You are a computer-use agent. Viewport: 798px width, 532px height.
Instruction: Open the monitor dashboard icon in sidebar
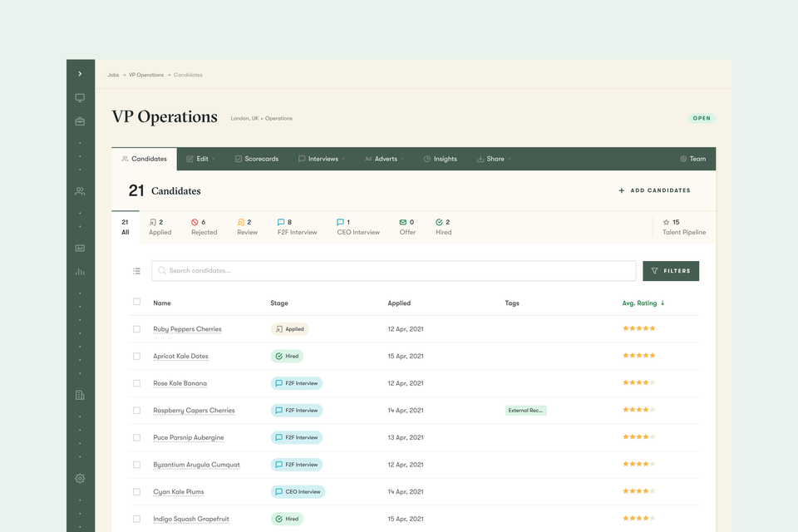click(80, 98)
